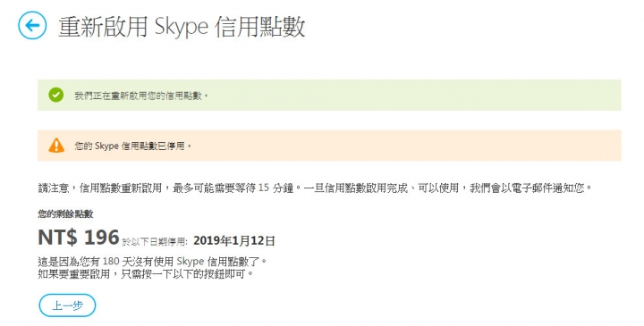Click the circular back arrow icon
The height and width of the screenshot is (326, 644).
[x=32, y=25]
